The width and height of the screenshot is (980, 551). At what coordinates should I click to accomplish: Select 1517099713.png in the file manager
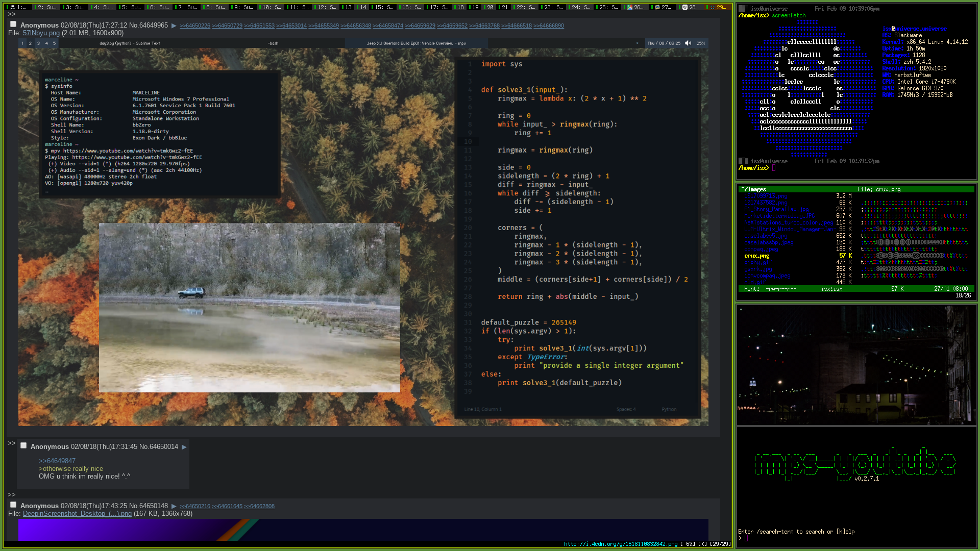(x=766, y=196)
